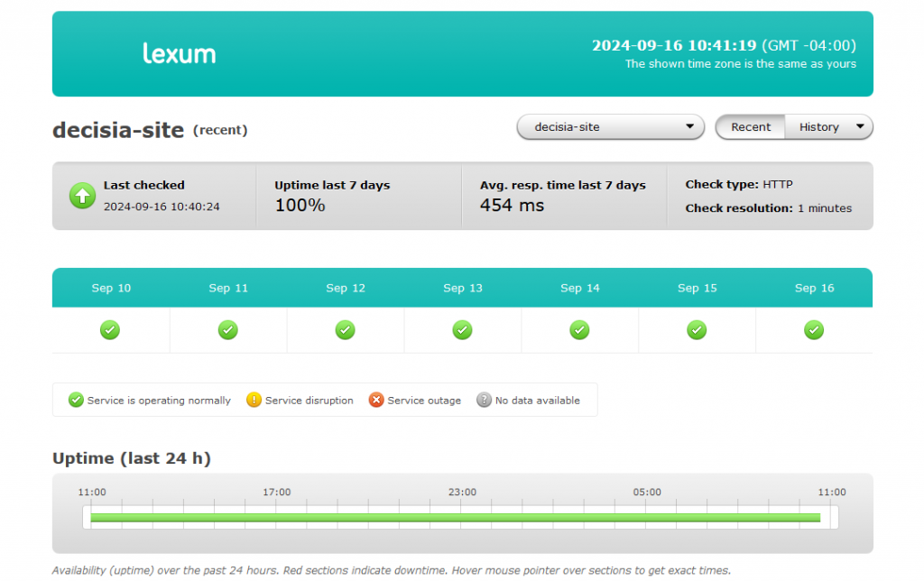Click the green up-arrow Last checked icon
The width and height of the screenshot is (924, 581).
tap(83, 196)
